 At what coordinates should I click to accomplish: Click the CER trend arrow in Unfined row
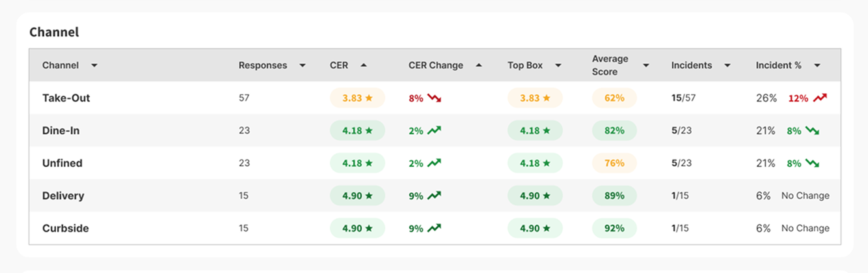click(x=434, y=164)
